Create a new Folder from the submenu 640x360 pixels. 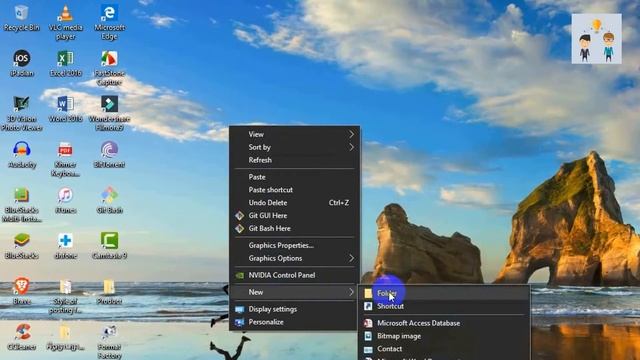point(444,293)
